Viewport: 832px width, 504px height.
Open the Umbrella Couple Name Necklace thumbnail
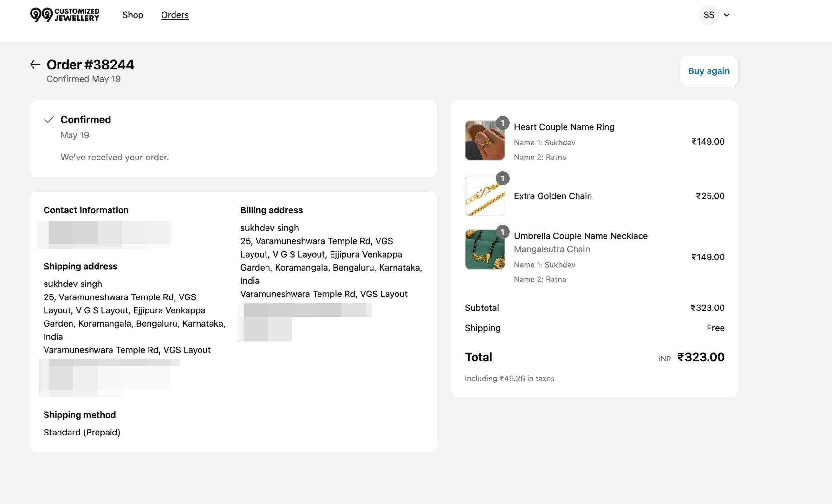pos(485,250)
